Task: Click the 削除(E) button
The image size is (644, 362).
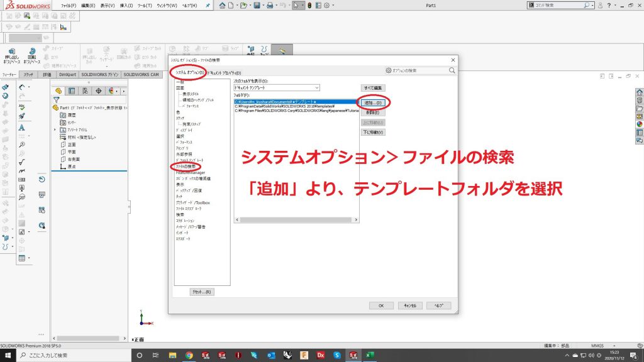Action: click(x=373, y=112)
